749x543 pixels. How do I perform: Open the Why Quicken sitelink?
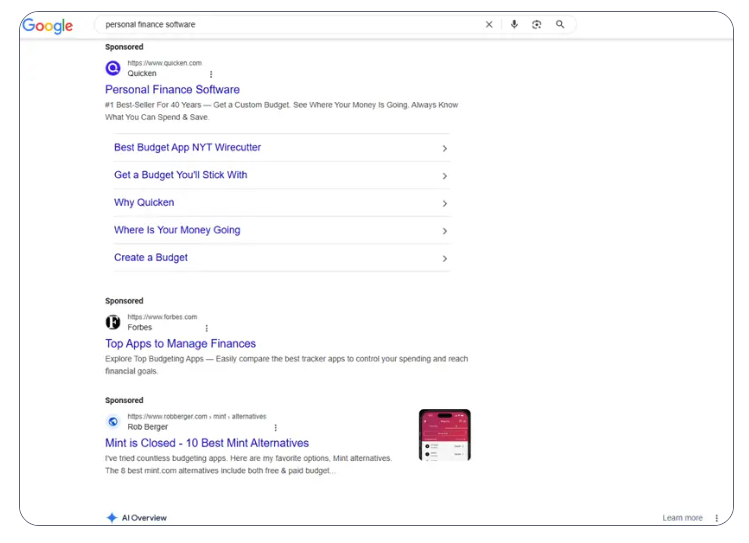tap(144, 202)
